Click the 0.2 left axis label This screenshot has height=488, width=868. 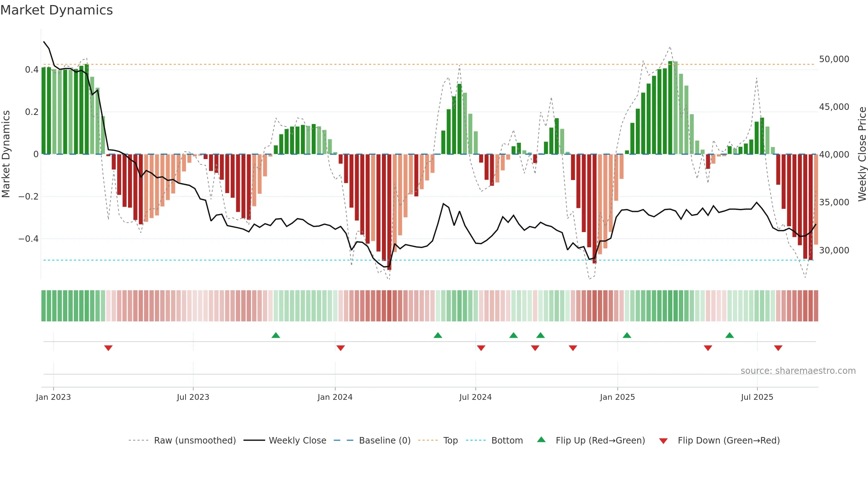click(x=32, y=112)
